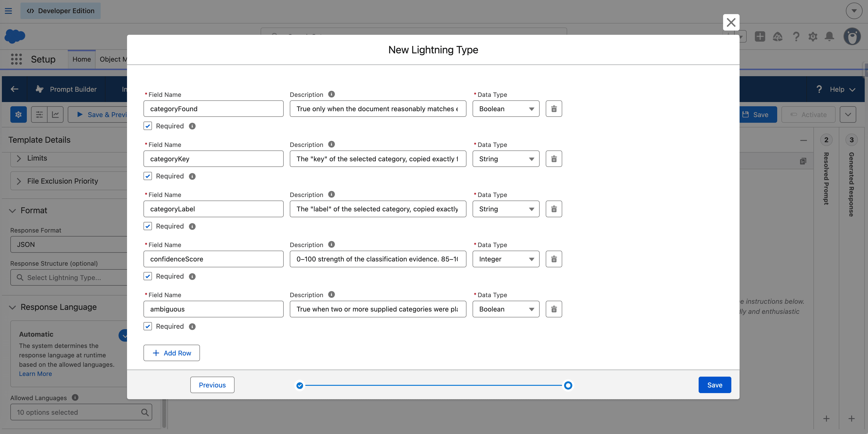Click the Salesforce cloud logo
This screenshot has width=868, height=434.
tap(15, 36)
